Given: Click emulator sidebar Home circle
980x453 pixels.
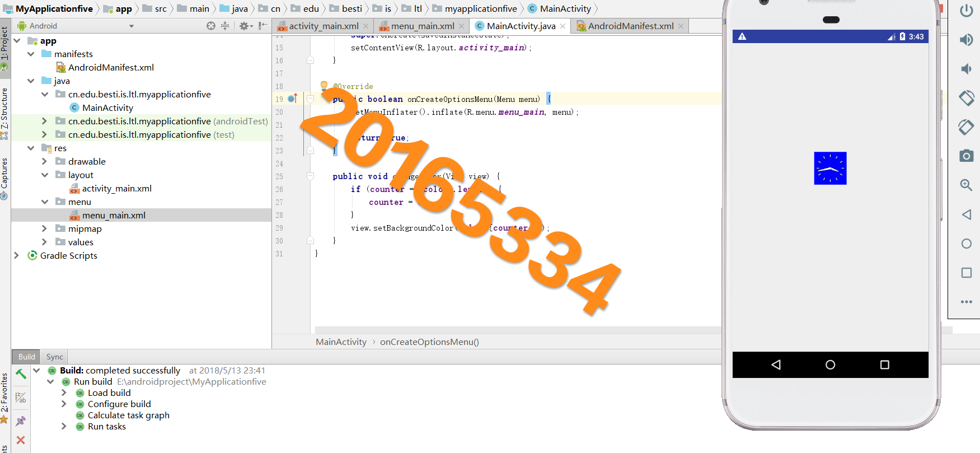Looking at the screenshot, I should point(966,244).
